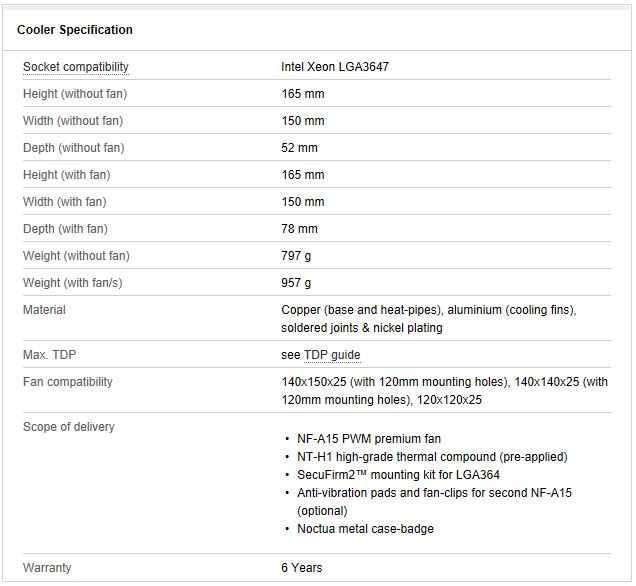The width and height of the screenshot is (636, 586).
Task: Click the 78 mm depth value
Action: pos(299,229)
